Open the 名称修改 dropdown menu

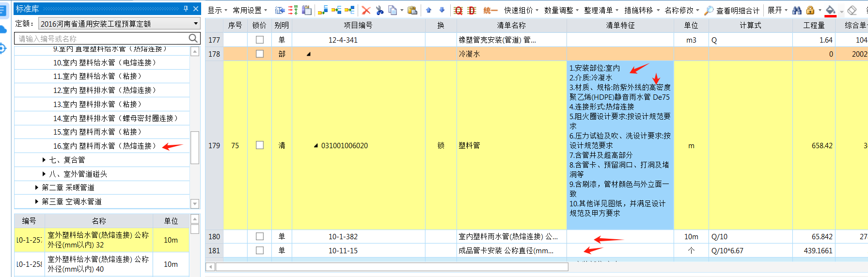coord(682,10)
